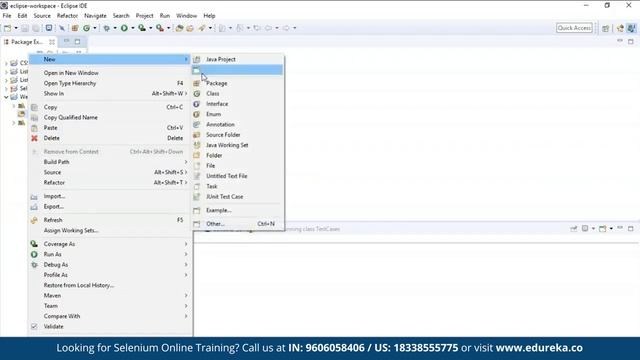Expand the CS project tree node

6,63
